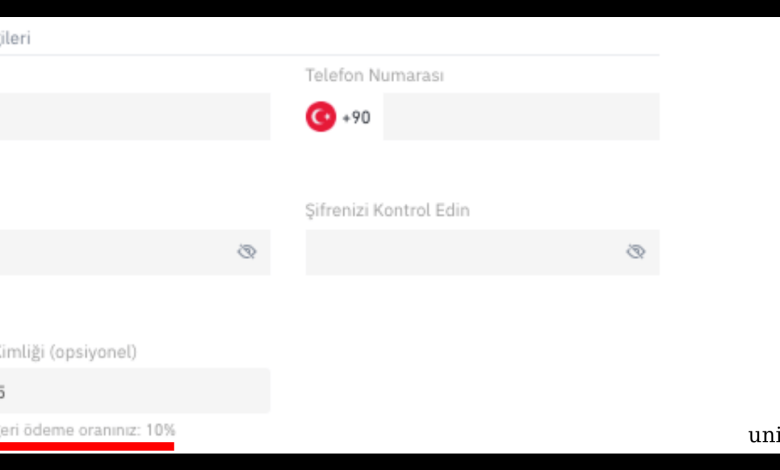Show the password using the left crossed-eye icon
This screenshot has height=470, width=780.
(x=247, y=252)
